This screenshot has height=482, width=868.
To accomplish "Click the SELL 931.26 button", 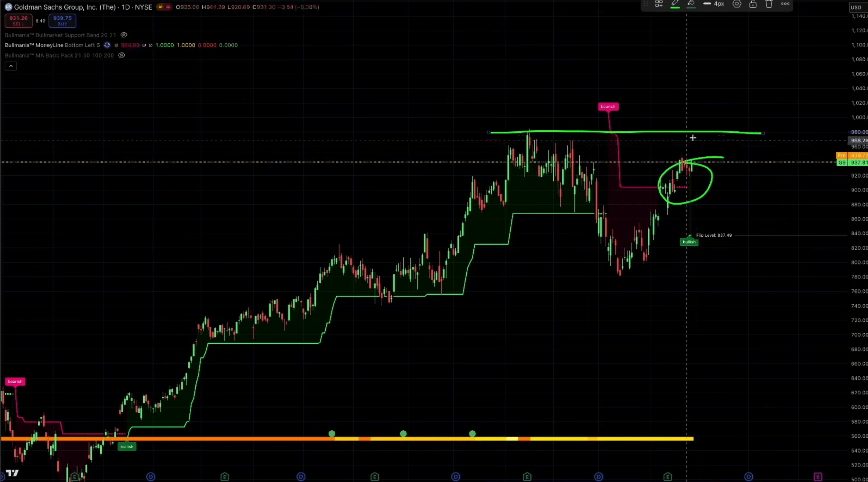I will pos(18,21).
